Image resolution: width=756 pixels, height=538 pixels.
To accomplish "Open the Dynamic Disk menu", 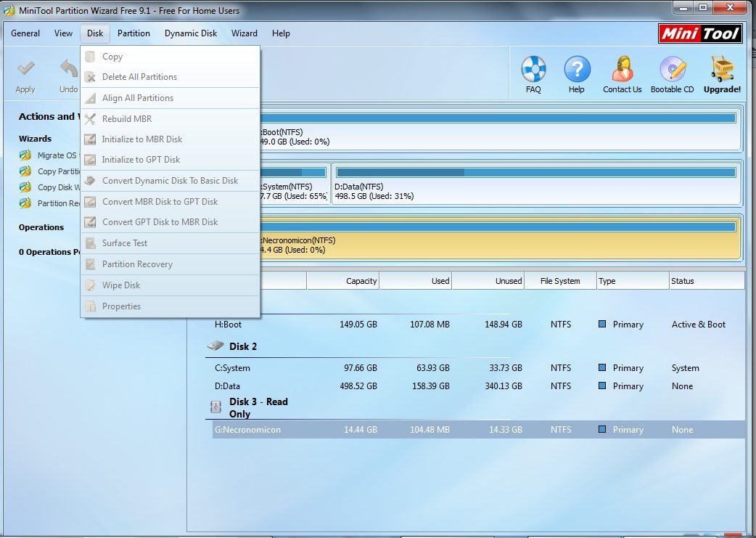I will pyautogui.click(x=191, y=33).
